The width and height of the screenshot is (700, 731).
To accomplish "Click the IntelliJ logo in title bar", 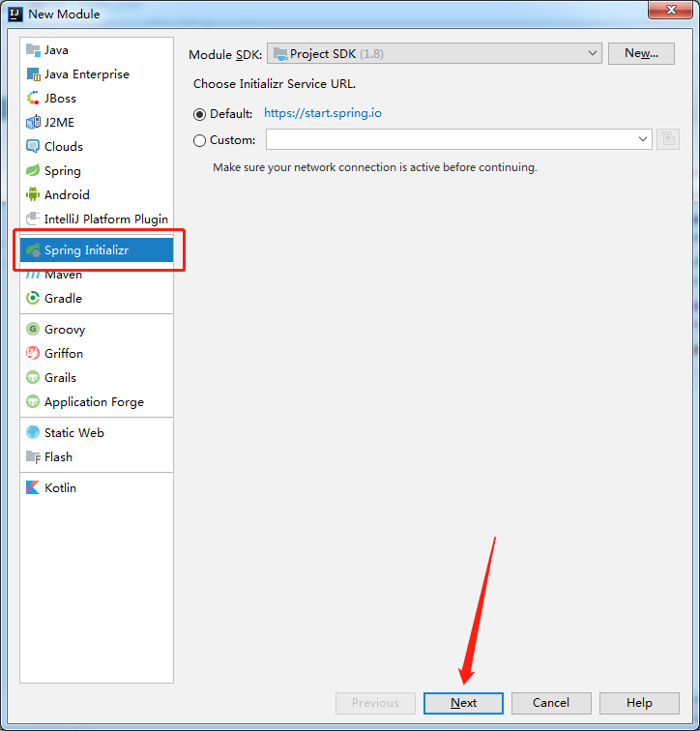I will [x=15, y=14].
